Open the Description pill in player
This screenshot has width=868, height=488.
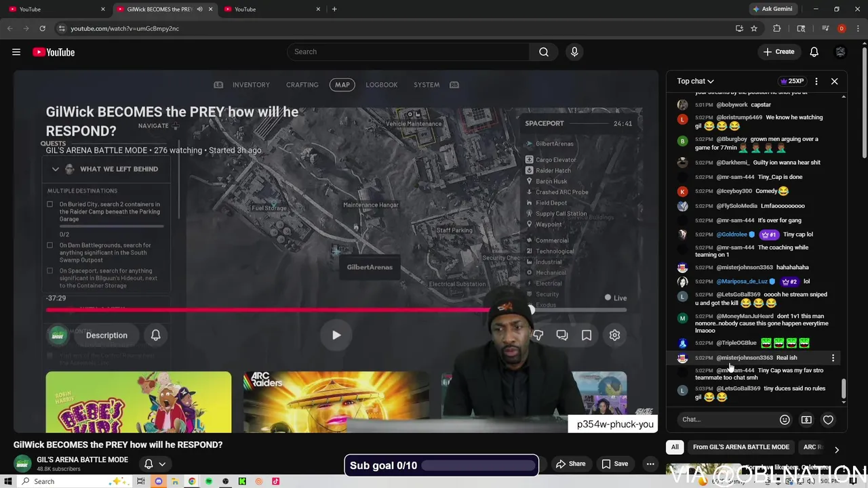106,335
